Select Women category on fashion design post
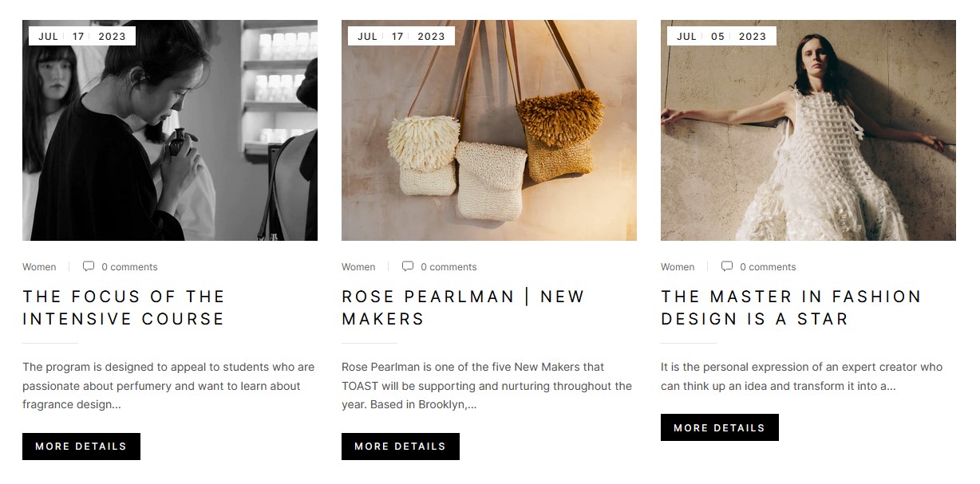 tap(678, 267)
